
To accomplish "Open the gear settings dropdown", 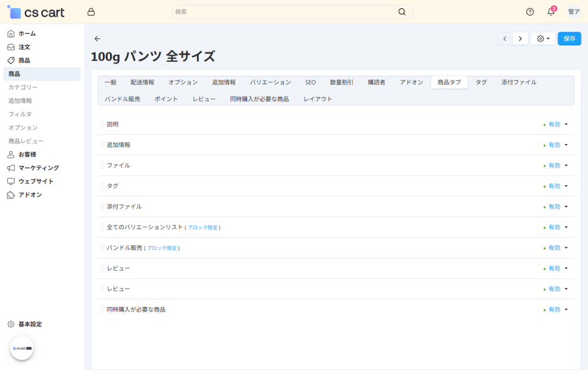I will (543, 39).
